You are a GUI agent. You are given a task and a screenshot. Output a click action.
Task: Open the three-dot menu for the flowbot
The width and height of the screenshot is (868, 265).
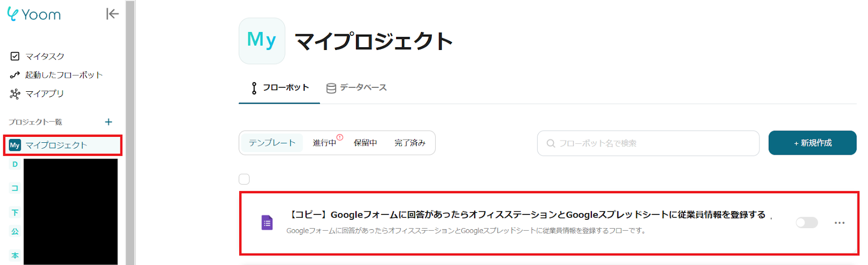(839, 223)
